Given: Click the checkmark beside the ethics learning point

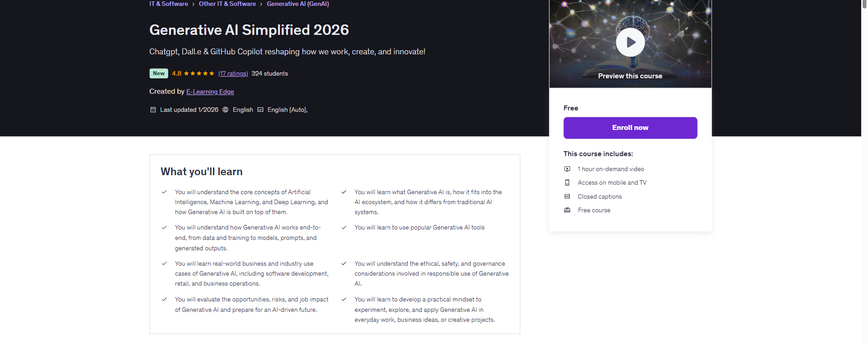Looking at the screenshot, I should coord(344,263).
